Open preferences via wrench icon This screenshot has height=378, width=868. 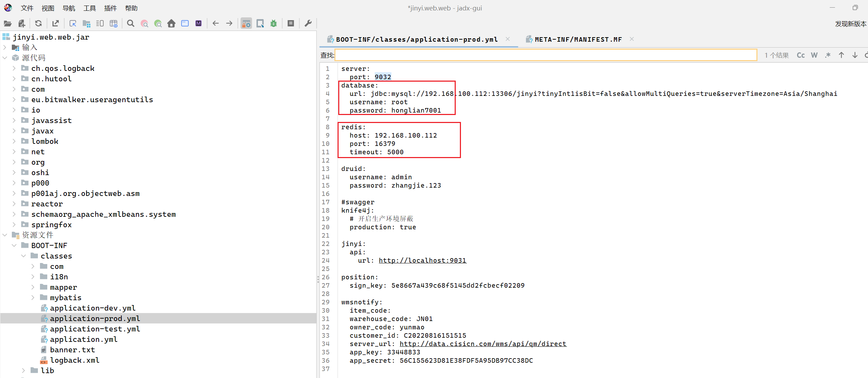click(x=308, y=24)
